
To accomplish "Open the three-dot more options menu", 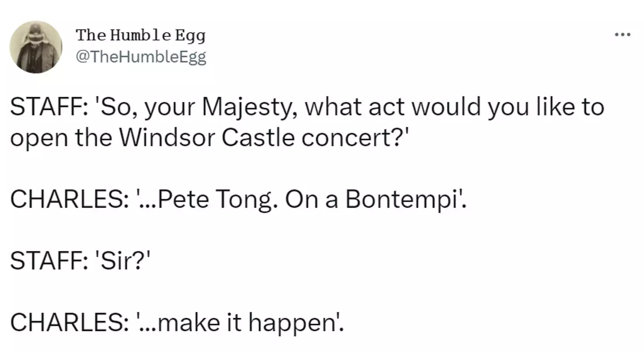I will point(622,34).
